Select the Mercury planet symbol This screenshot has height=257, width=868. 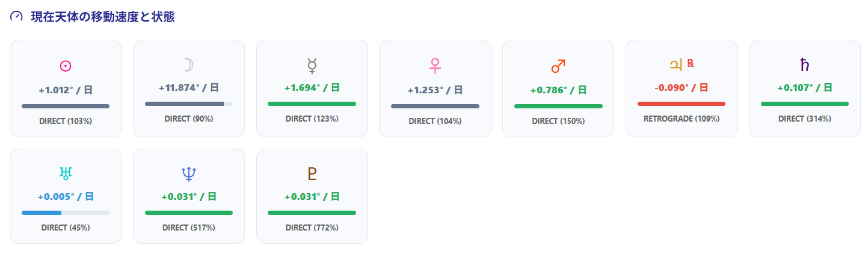click(312, 64)
